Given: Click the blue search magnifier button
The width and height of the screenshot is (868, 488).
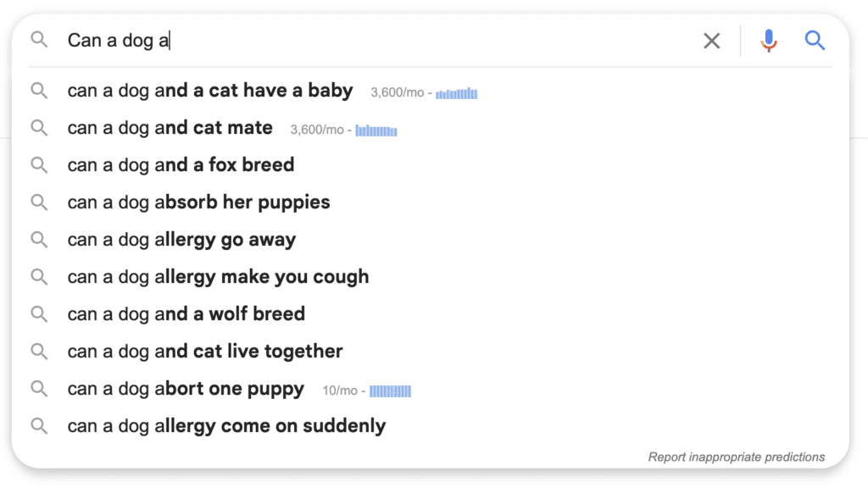Looking at the screenshot, I should click(x=815, y=41).
